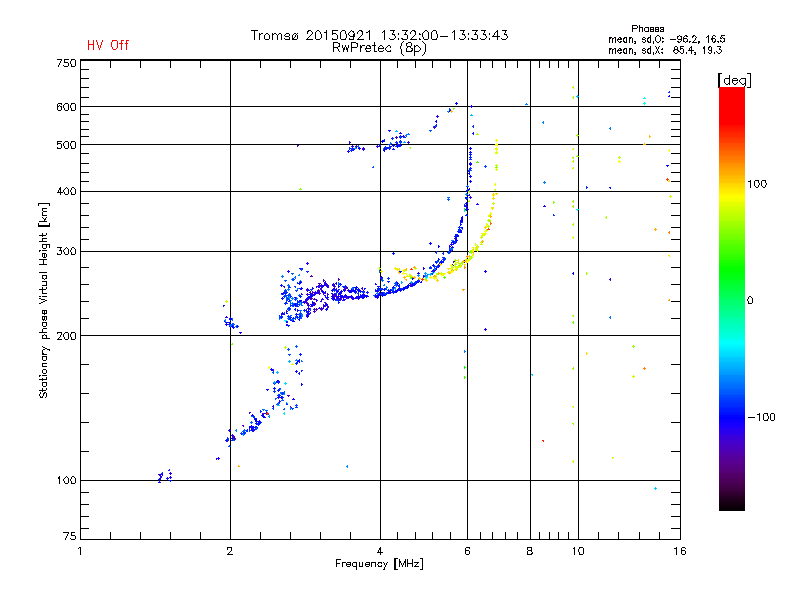Click the x-axis label '16'
Viewport: 800px width, 600px height.
680,551
